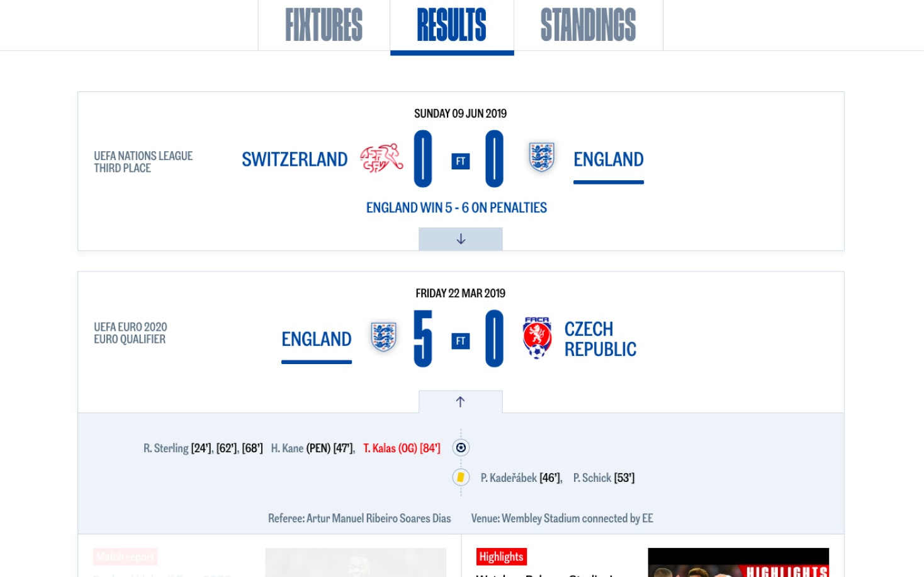The image size is (924, 577).
Task: Click the goals scored ball icon
Action: 461,448
